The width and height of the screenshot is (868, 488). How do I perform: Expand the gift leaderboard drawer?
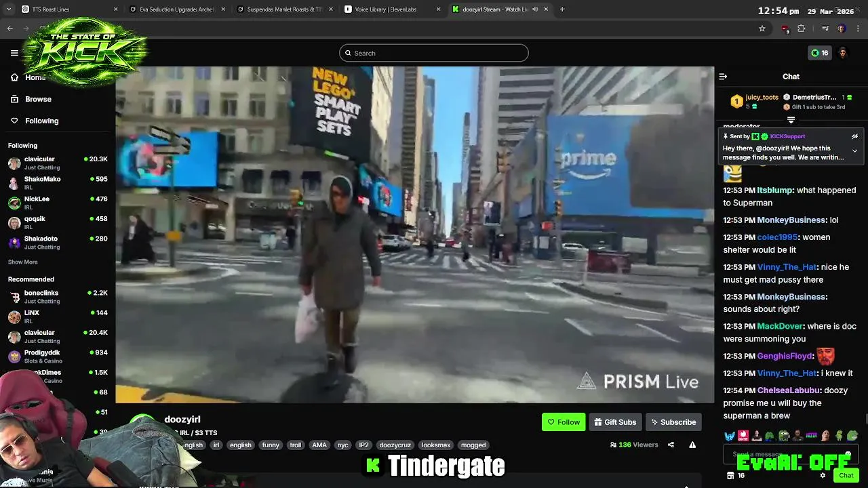[x=791, y=120]
